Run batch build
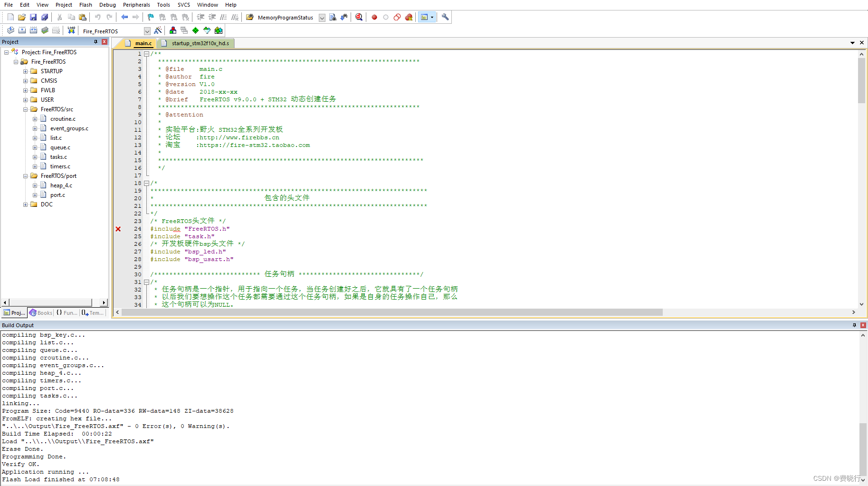This screenshot has height=486, width=868. pos(45,30)
